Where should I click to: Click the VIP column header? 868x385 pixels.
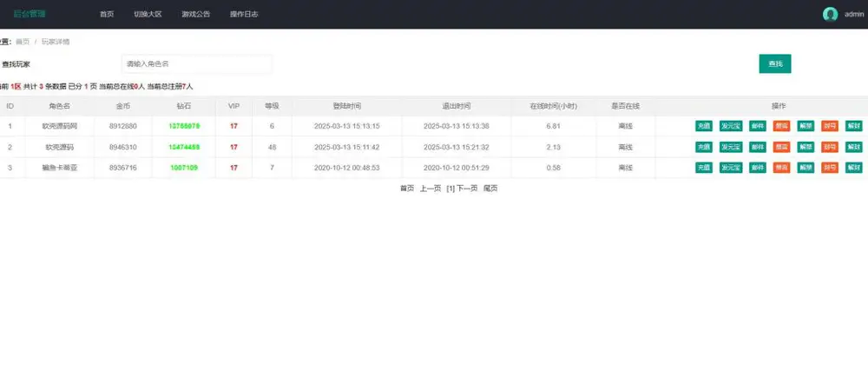point(233,106)
